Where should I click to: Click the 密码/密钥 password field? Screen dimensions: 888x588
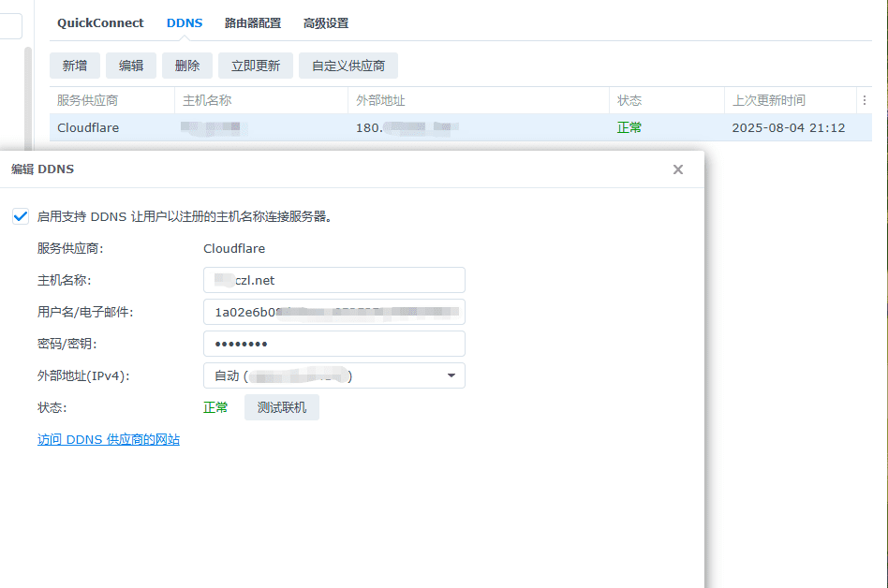click(x=333, y=344)
